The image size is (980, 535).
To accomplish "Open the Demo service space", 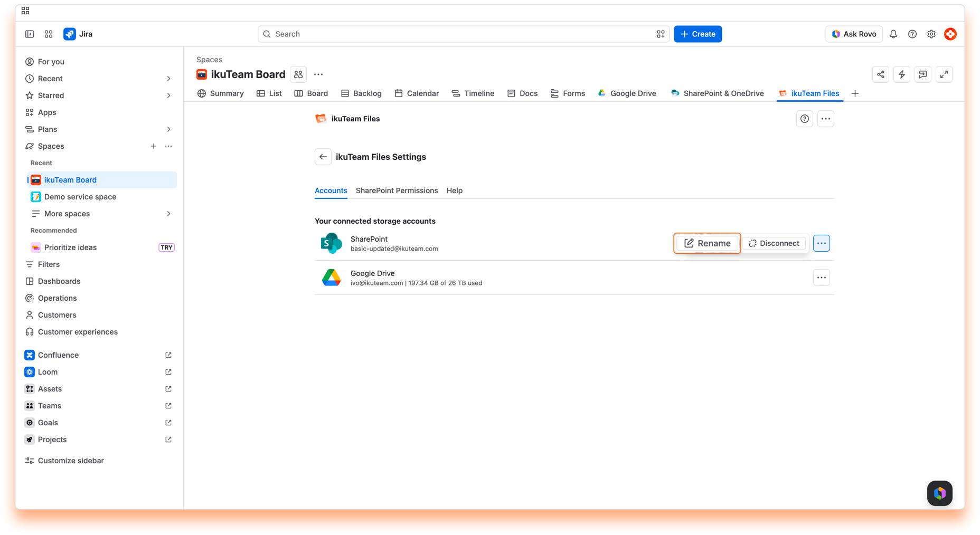I will (101, 197).
